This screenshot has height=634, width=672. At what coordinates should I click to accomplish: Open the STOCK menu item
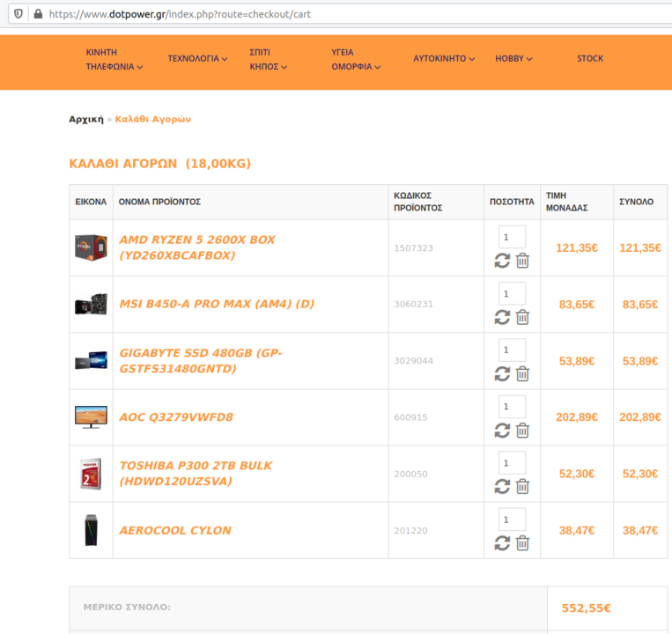pyautogui.click(x=590, y=59)
